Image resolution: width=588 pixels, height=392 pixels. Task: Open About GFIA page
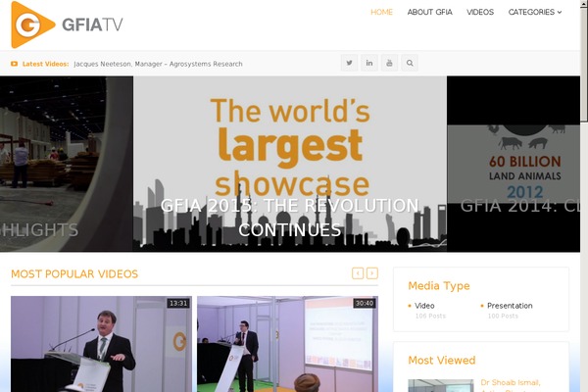pyautogui.click(x=430, y=12)
